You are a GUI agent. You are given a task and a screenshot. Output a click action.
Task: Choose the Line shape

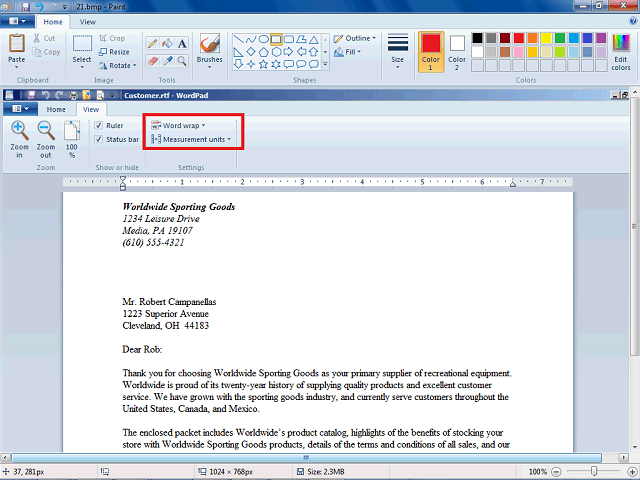pyautogui.click(x=239, y=39)
